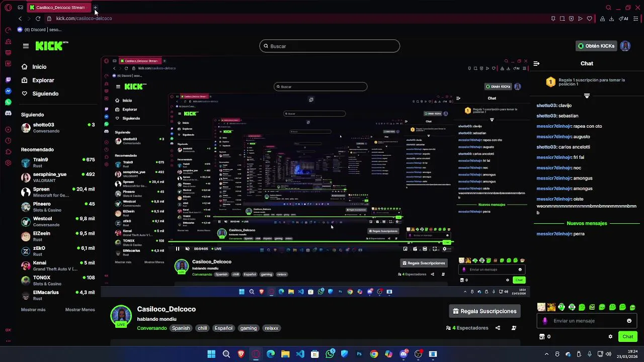This screenshot has height=362, width=644.
Task: Open Discord in the Opera sidebar
Action: pyautogui.click(x=8, y=113)
